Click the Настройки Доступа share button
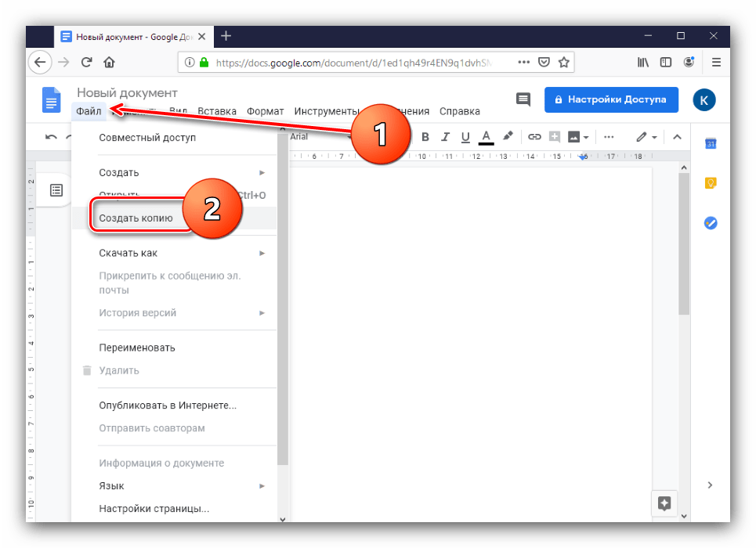756x548 pixels. click(x=611, y=99)
